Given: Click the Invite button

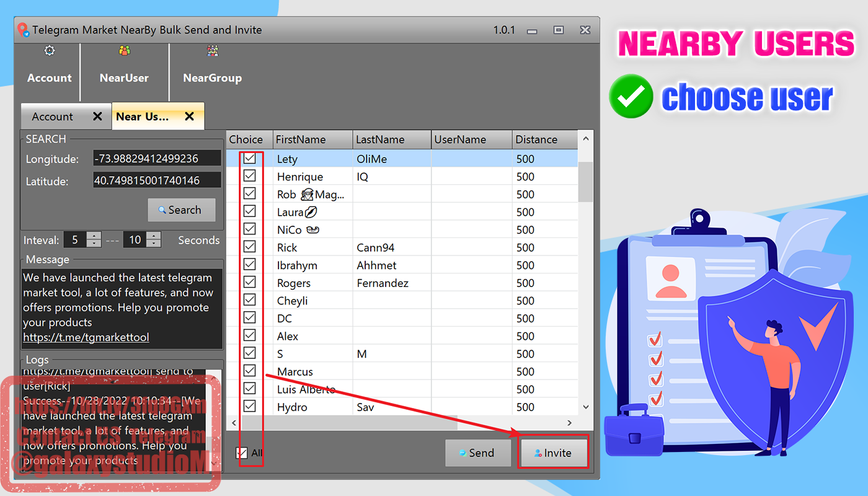Looking at the screenshot, I should [x=553, y=453].
